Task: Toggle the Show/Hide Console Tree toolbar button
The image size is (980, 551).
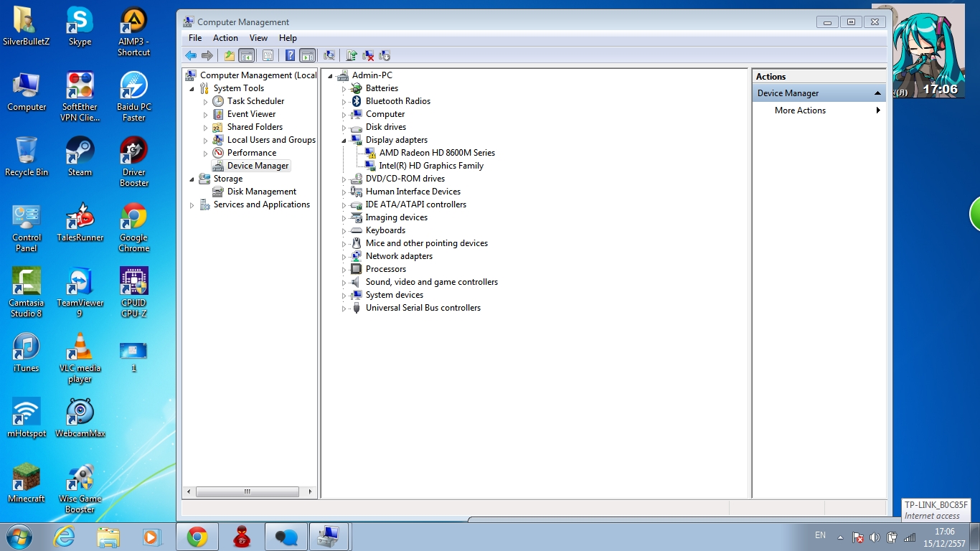Action: [246, 55]
